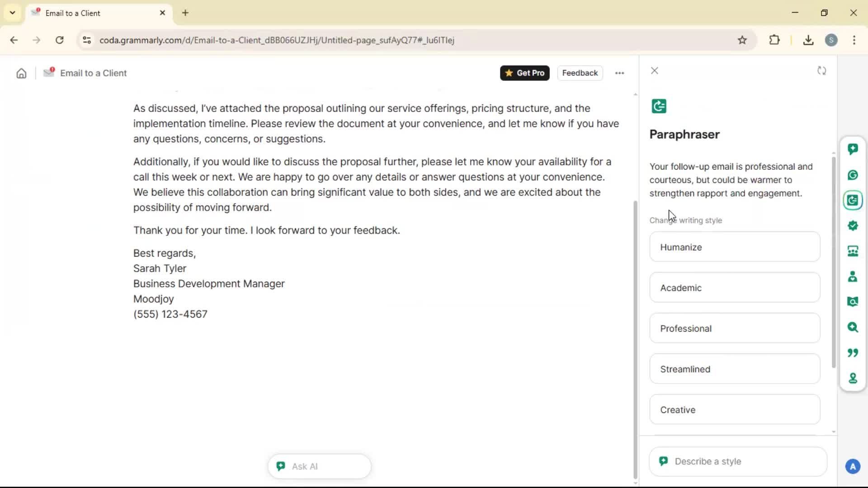Open the magnifier search agent icon
The height and width of the screenshot is (488, 868).
click(x=853, y=327)
